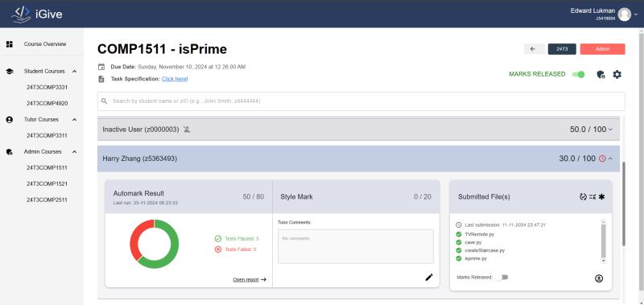Click the Course Overview dashboard icon
Screen dimensions: 644x305
click(10, 44)
